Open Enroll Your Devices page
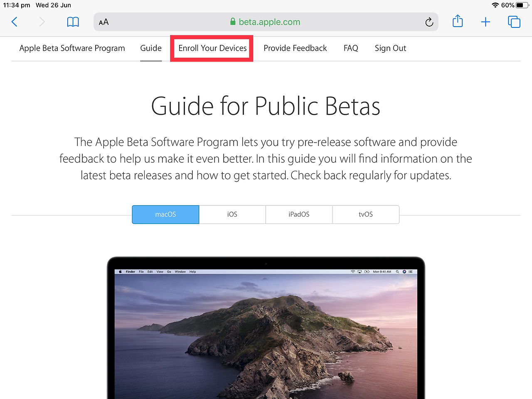 [212, 48]
